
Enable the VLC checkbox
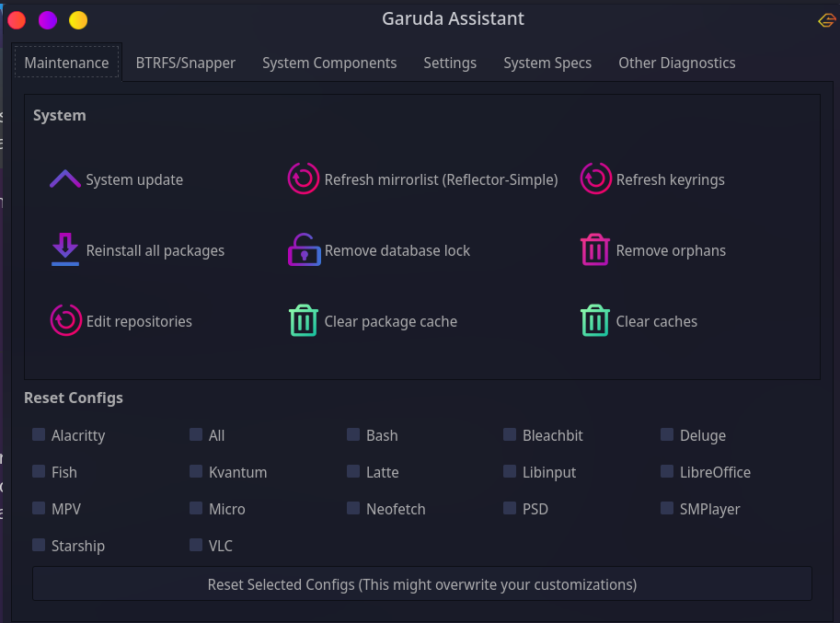click(196, 545)
